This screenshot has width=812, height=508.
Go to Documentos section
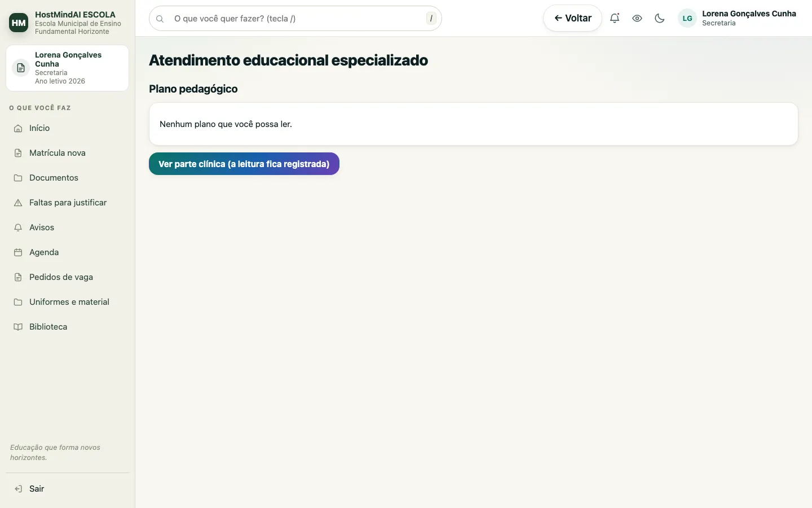tap(68, 178)
